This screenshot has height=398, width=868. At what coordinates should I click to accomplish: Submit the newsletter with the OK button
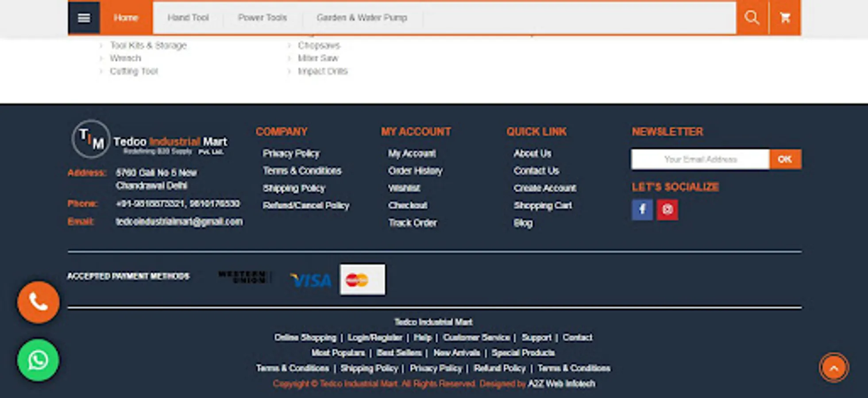785,159
